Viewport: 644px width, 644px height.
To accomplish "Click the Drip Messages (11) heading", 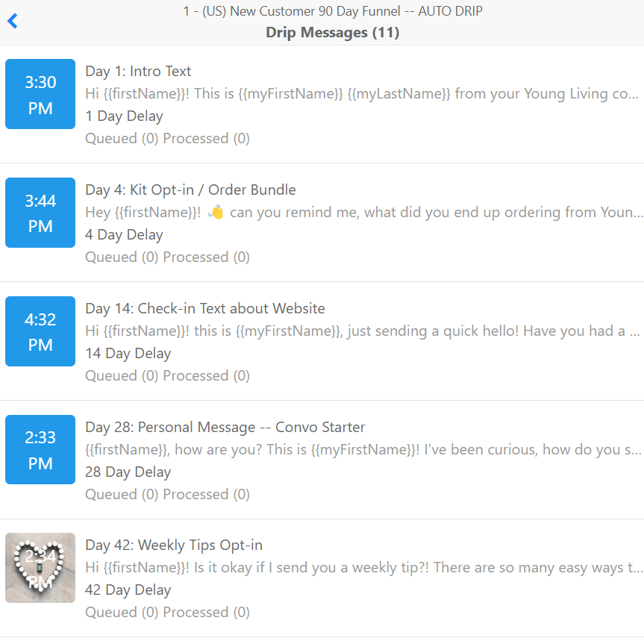I will (x=333, y=32).
